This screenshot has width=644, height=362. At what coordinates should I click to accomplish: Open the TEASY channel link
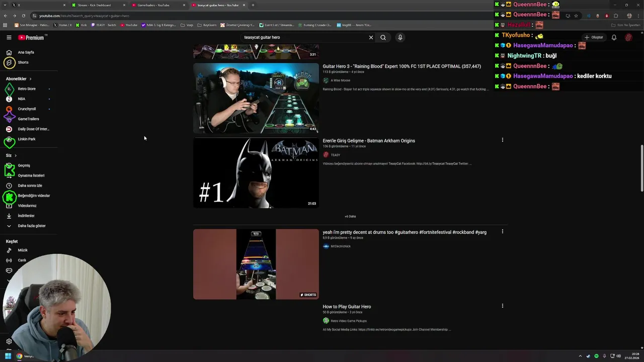(x=335, y=155)
